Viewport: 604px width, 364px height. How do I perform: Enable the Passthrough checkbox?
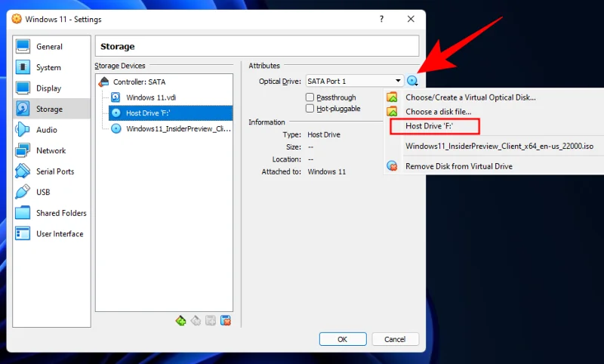(x=310, y=97)
